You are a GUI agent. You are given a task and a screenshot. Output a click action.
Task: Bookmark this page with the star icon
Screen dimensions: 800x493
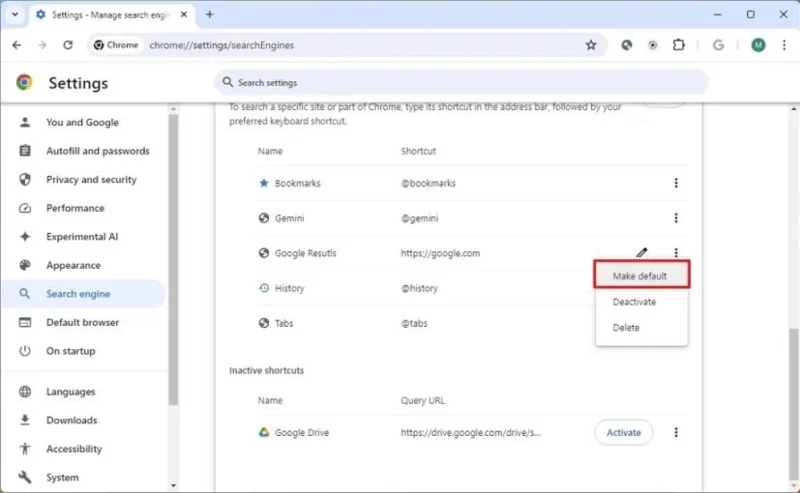(591, 45)
